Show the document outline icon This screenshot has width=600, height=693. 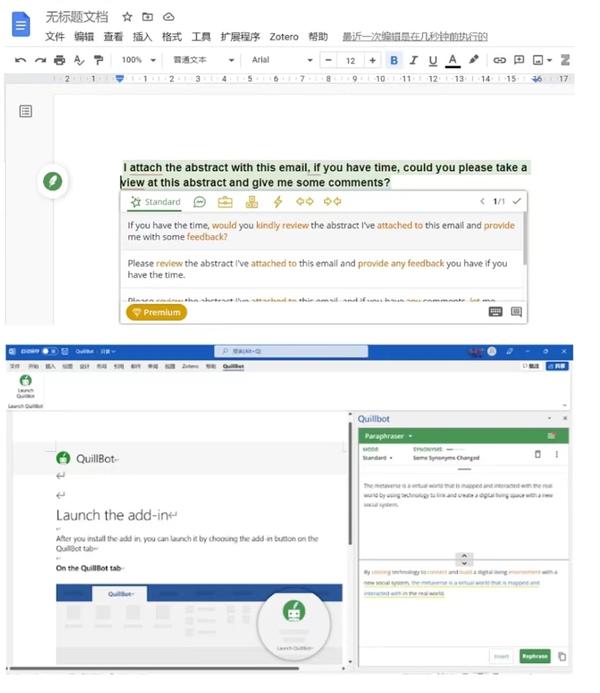[x=26, y=111]
